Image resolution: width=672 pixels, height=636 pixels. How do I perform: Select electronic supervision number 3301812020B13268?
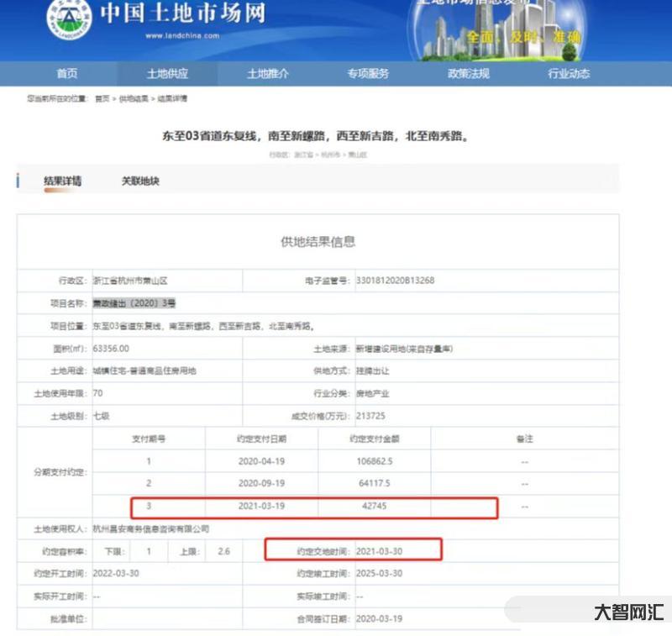pos(395,281)
